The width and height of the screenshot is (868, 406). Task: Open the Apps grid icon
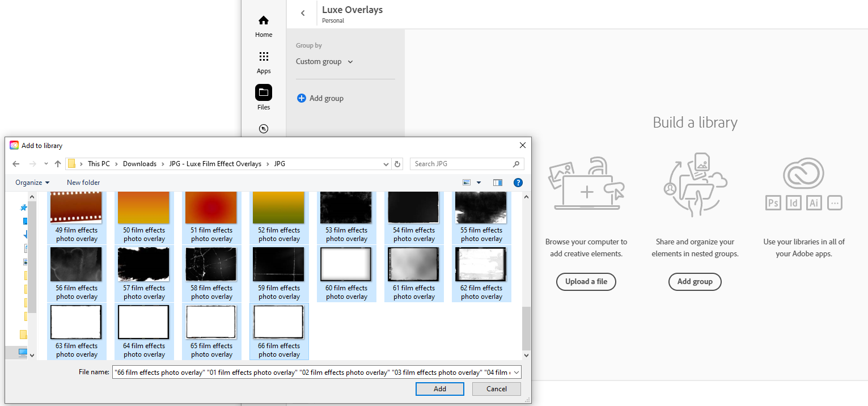tap(264, 57)
